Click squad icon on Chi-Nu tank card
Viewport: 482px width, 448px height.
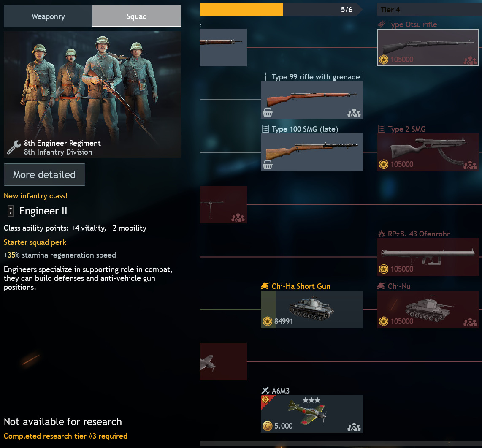pyautogui.click(x=470, y=322)
